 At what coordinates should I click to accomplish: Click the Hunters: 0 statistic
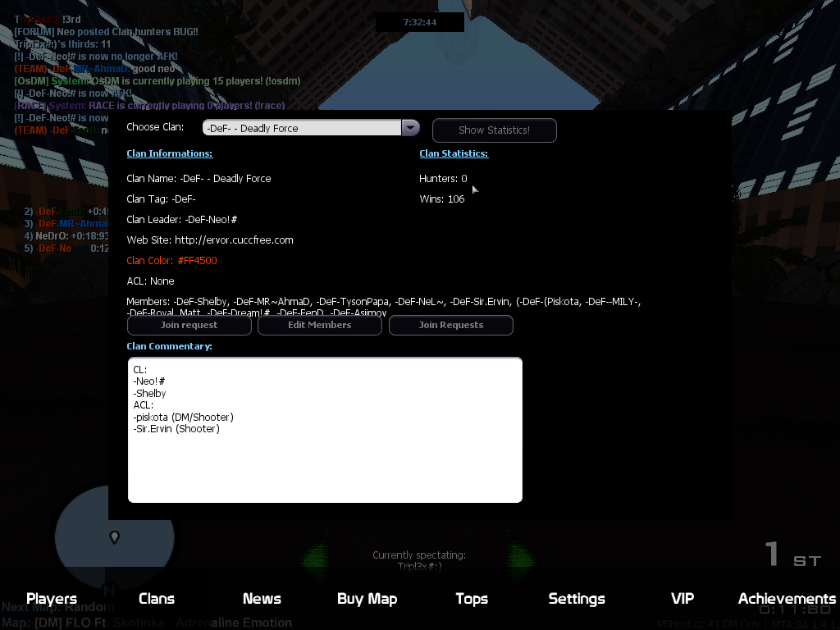443,179
